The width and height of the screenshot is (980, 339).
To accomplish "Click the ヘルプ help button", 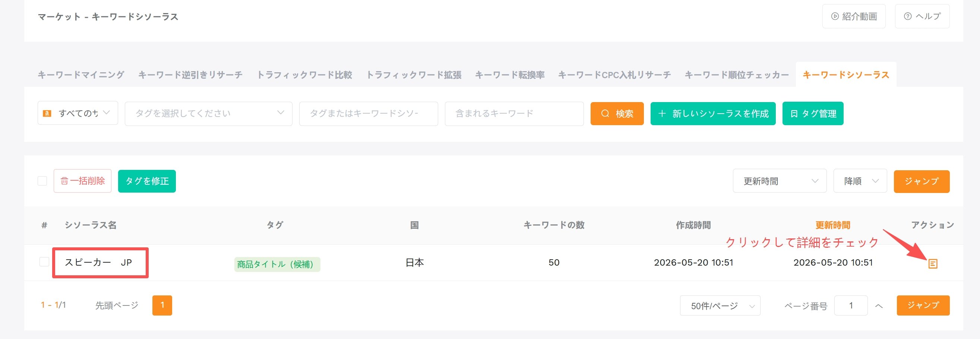I will [922, 16].
